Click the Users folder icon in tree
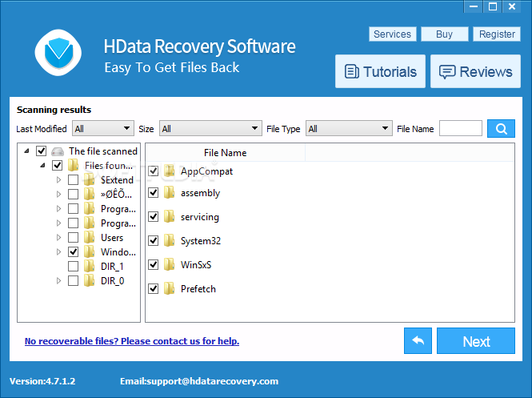This screenshot has height=398, width=532. tap(90, 237)
